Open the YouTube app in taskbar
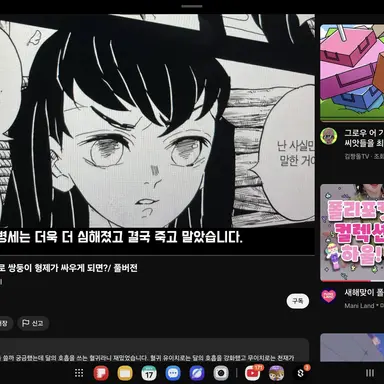Image resolution: width=384 pixels, height=384 pixels. tap(253, 373)
